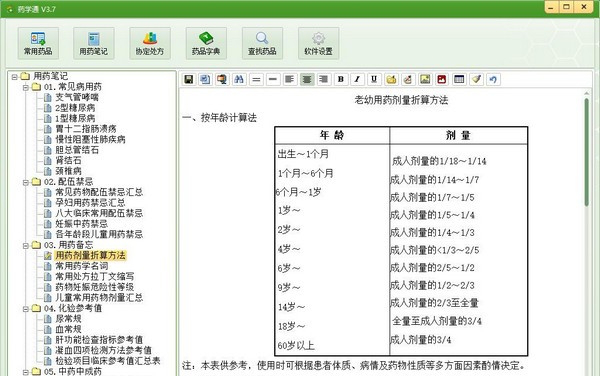The width and height of the screenshot is (600, 391).
Task: Collapse the 02. 配伍禁忌 folder
Action: coord(26,182)
